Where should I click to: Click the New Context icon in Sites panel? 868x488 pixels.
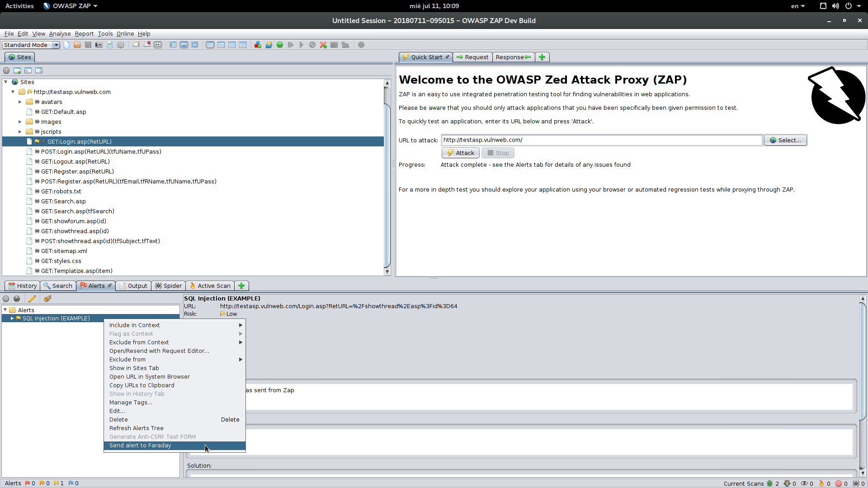click(x=17, y=70)
